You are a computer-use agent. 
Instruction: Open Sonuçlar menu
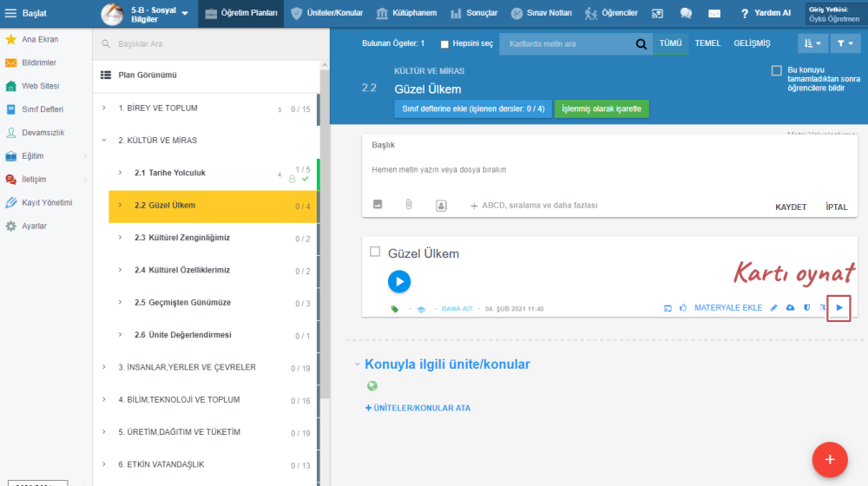(474, 13)
